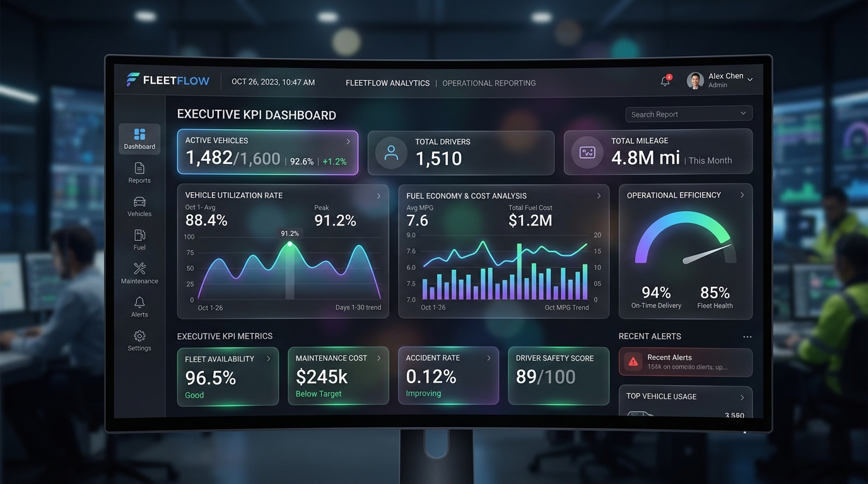Open Fuel Economy & Cost Analysis chevron
The height and width of the screenshot is (484, 868).
pos(599,196)
